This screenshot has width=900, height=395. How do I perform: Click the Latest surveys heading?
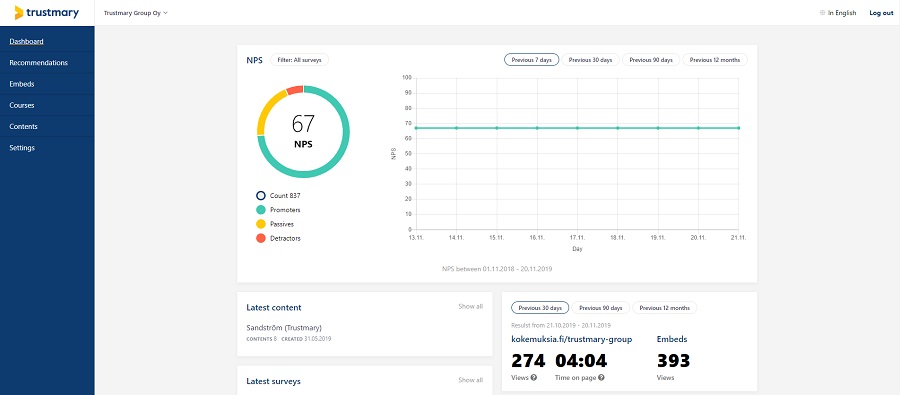[273, 381]
